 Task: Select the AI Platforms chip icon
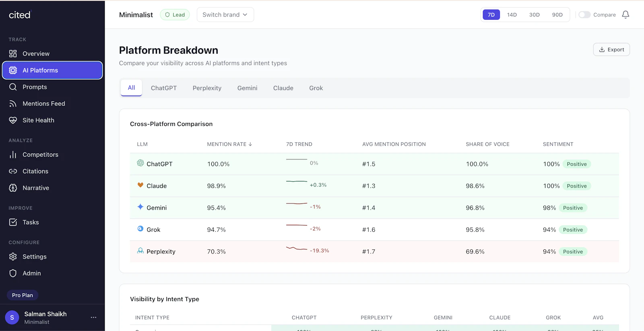click(13, 70)
